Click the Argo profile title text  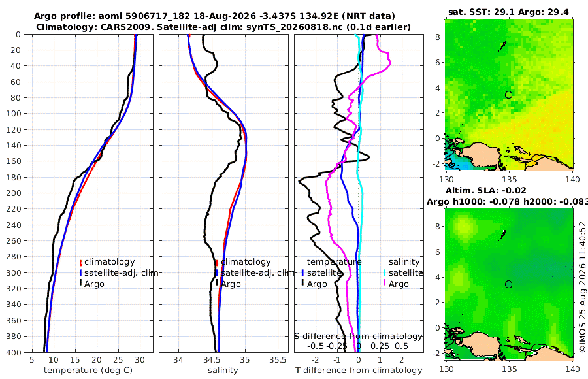(214, 16)
